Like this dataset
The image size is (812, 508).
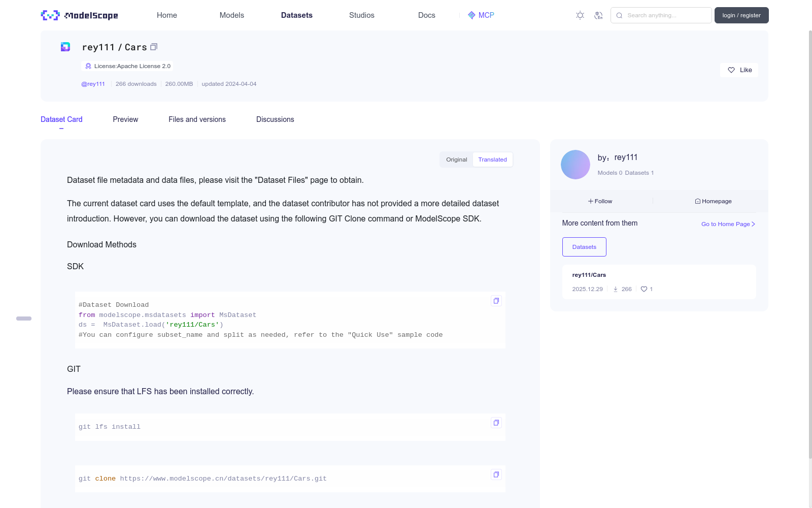tap(739, 70)
